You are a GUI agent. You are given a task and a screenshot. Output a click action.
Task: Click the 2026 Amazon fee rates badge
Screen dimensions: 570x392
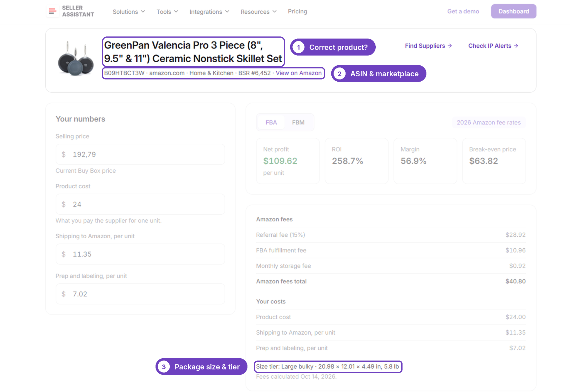tap(489, 122)
